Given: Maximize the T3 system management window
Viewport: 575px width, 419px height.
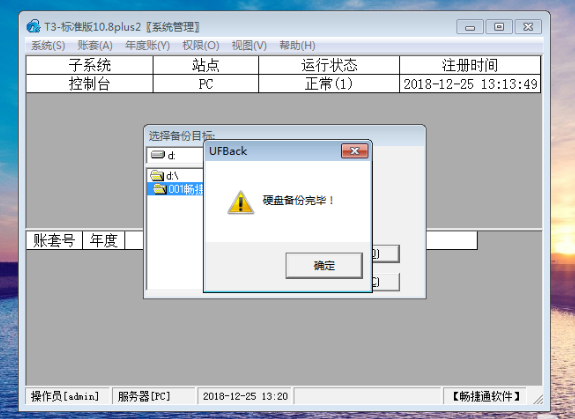Looking at the screenshot, I should click(499, 27).
